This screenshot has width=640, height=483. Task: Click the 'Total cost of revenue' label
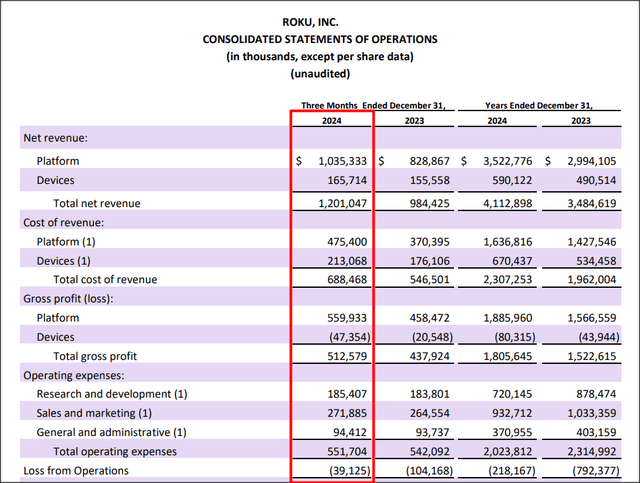click(x=105, y=280)
